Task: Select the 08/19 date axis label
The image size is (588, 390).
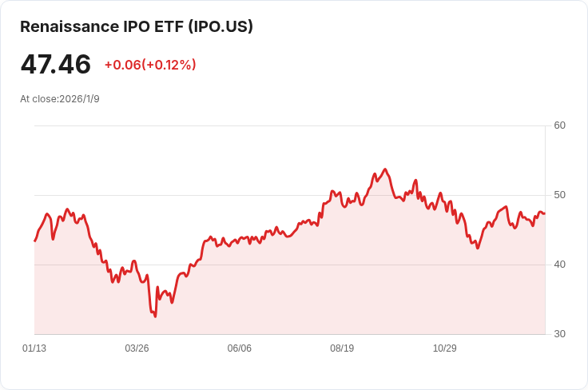Action: click(x=342, y=348)
